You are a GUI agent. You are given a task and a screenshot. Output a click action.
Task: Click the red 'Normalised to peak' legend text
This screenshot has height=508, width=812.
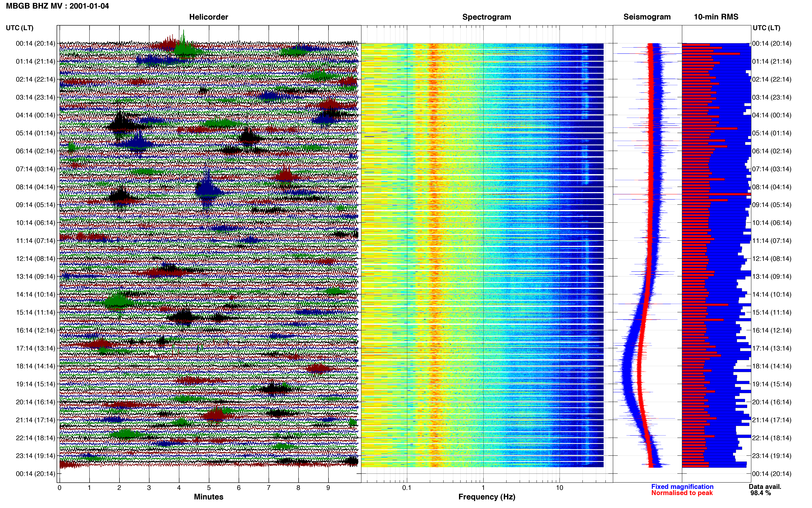click(682, 493)
